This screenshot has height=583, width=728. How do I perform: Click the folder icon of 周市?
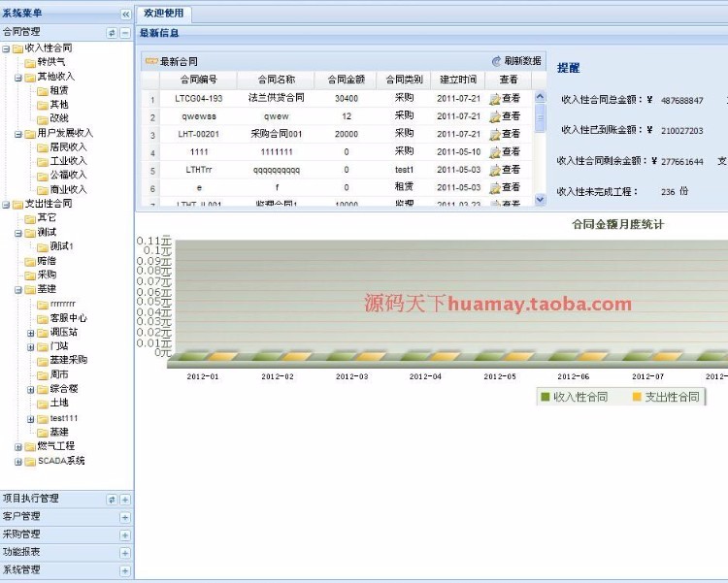[x=43, y=375]
